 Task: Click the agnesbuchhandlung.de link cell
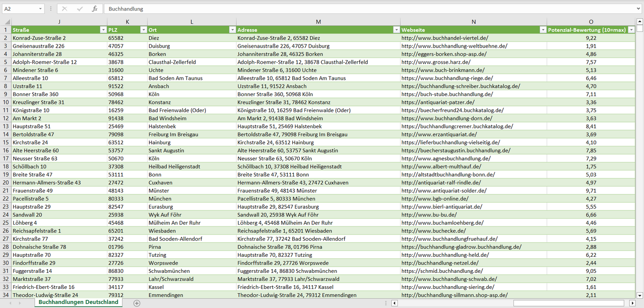446,158
